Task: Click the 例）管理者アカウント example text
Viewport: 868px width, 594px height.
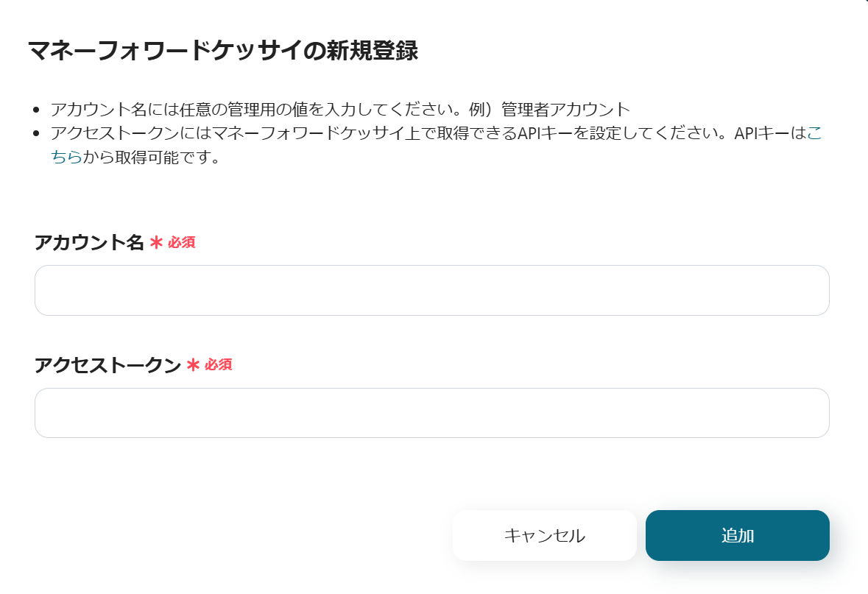Action: [551, 110]
